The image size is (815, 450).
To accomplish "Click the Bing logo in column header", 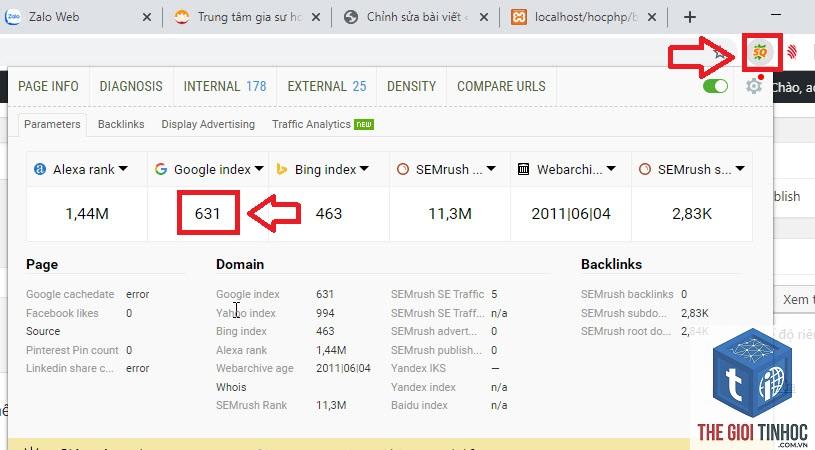I will [282, 169].
